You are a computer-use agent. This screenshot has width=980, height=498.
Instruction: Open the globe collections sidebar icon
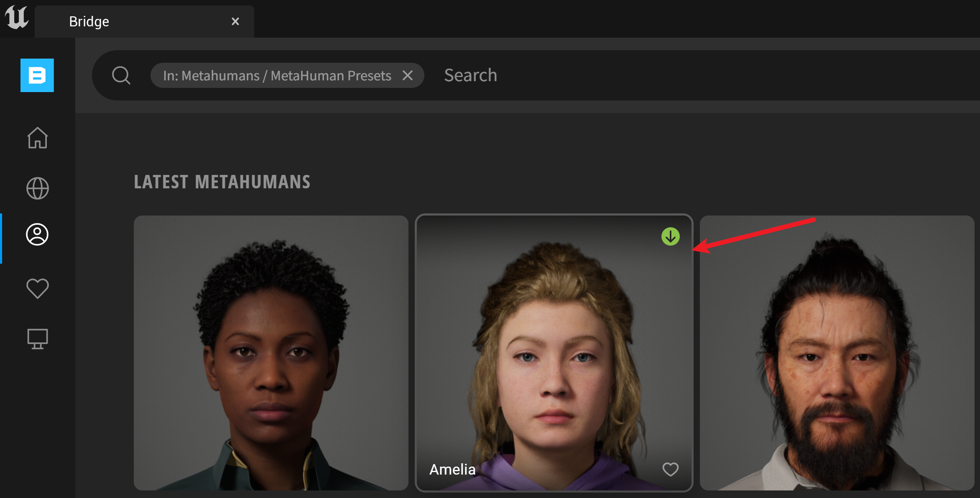tap(38, 188)
